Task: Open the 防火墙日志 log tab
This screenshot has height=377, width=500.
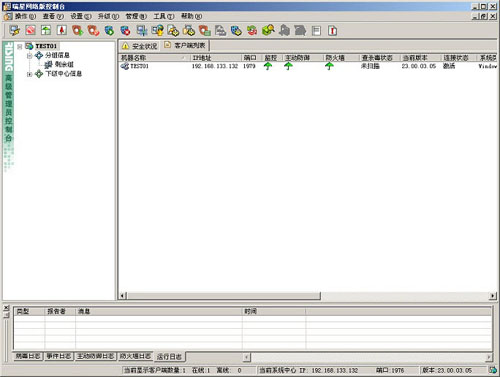Action: pyautogui.click(x=135, y=356)
